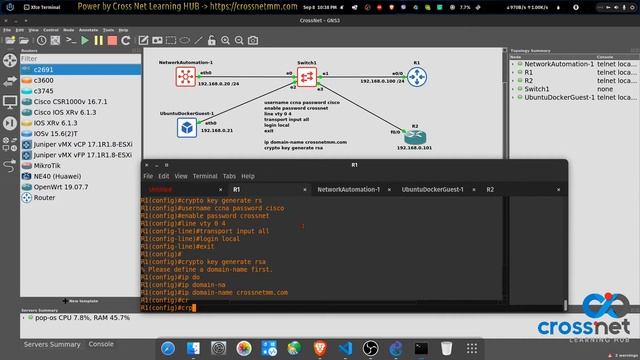This screenshot has height=360, width=640.
Task: Select c3745 router template
Action: (80, 91)
